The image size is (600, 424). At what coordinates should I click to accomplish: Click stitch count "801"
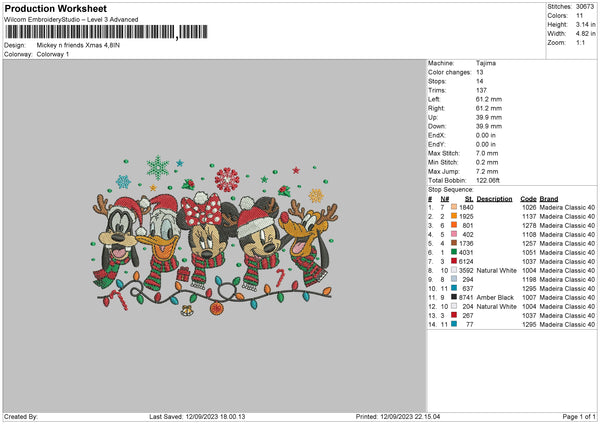click(x=468, y=225)
